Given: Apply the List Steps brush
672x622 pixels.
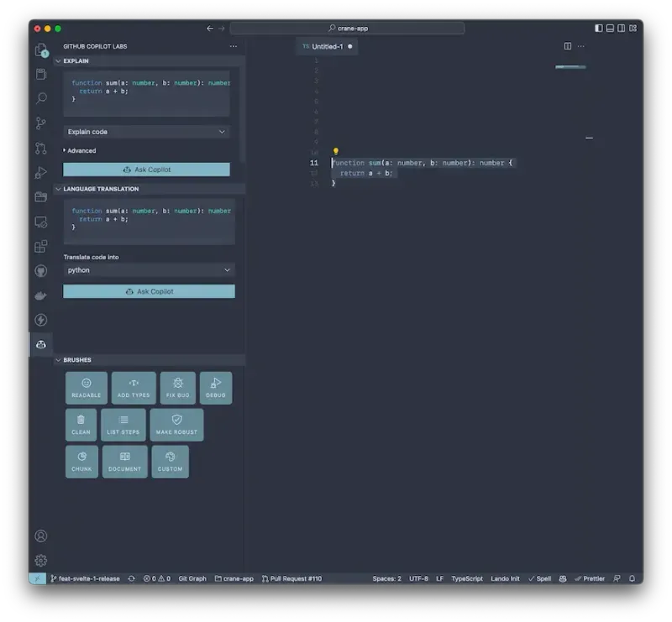Looking at the screenshot, I should (123, 425).
